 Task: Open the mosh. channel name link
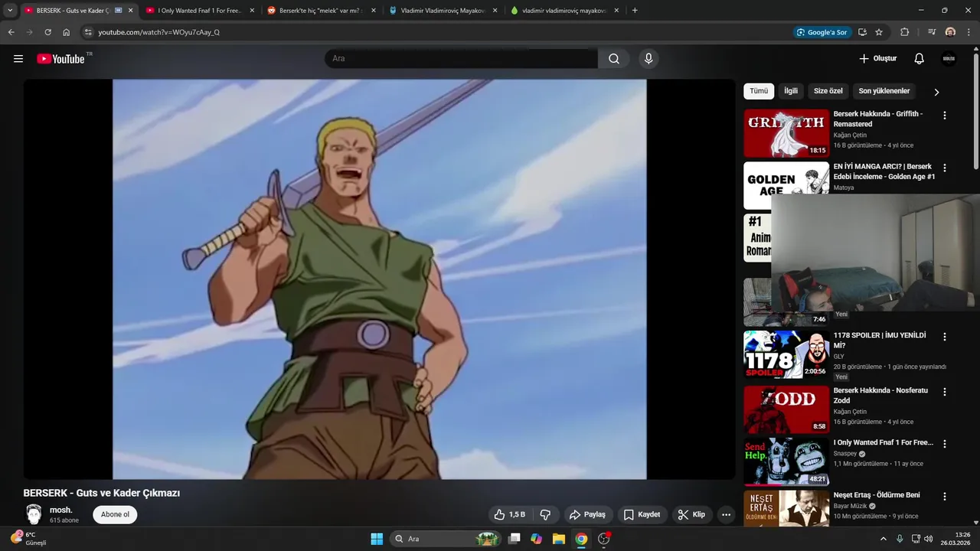pyautogui.click(x=61, y=510)
